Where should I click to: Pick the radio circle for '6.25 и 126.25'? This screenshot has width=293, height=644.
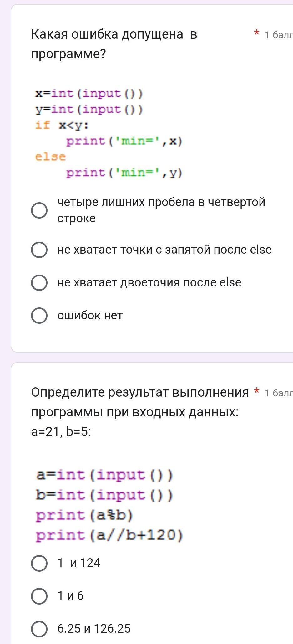39,629
